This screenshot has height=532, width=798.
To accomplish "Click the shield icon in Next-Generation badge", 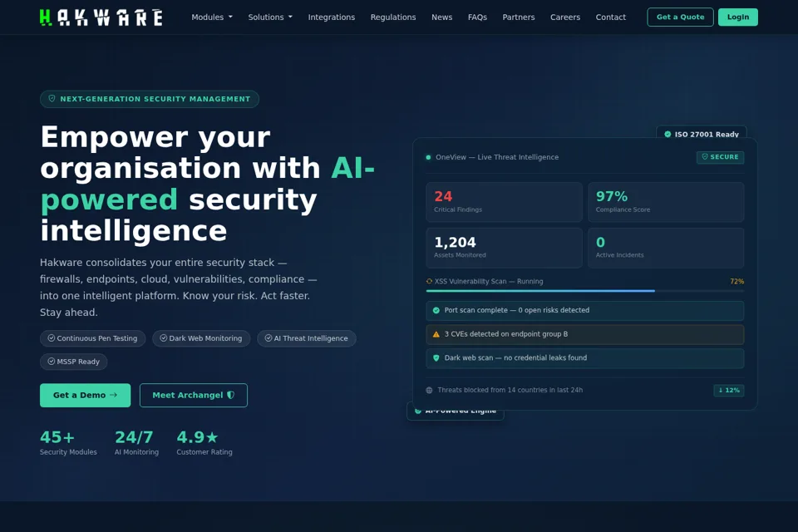I will point(52,99).
